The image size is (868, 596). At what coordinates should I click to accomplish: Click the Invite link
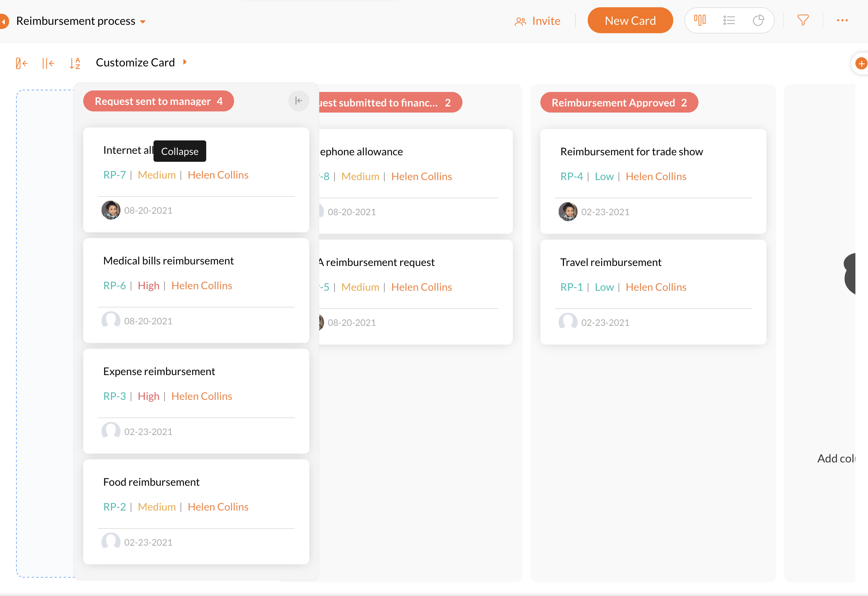click(x=538, y=21)
